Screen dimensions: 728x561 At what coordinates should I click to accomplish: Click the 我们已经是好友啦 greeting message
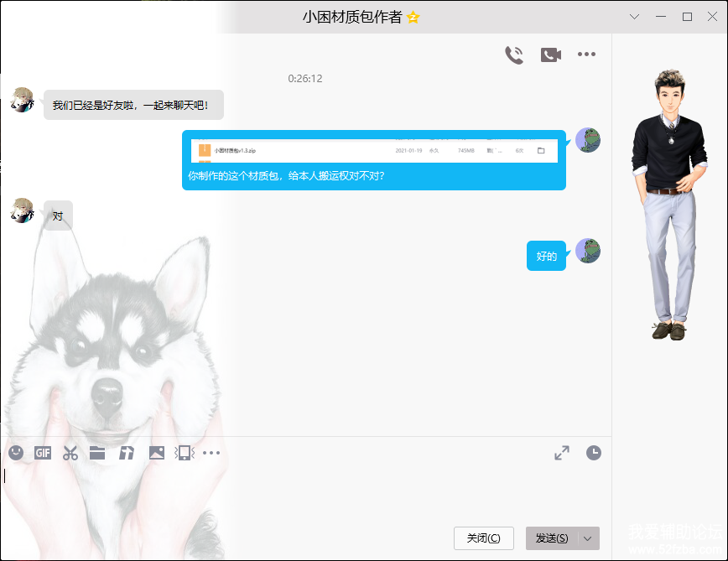(x=133, y=105)
